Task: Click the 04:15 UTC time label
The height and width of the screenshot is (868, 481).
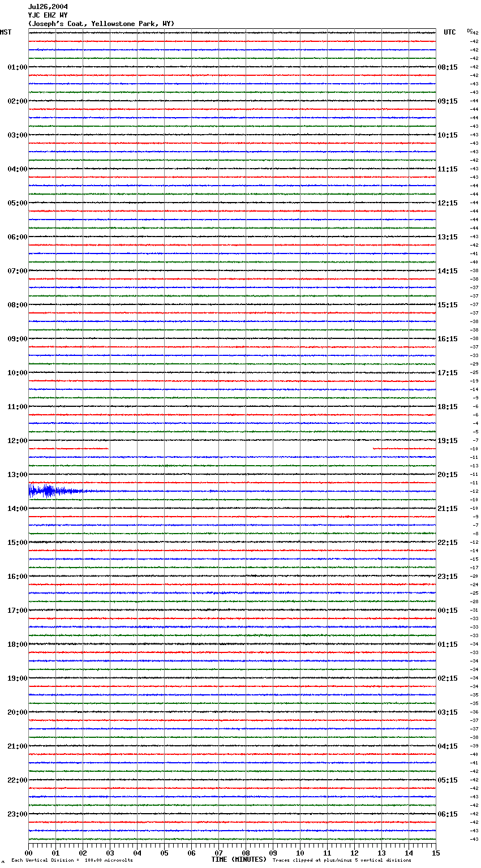Action: click(x=448, y=746)
